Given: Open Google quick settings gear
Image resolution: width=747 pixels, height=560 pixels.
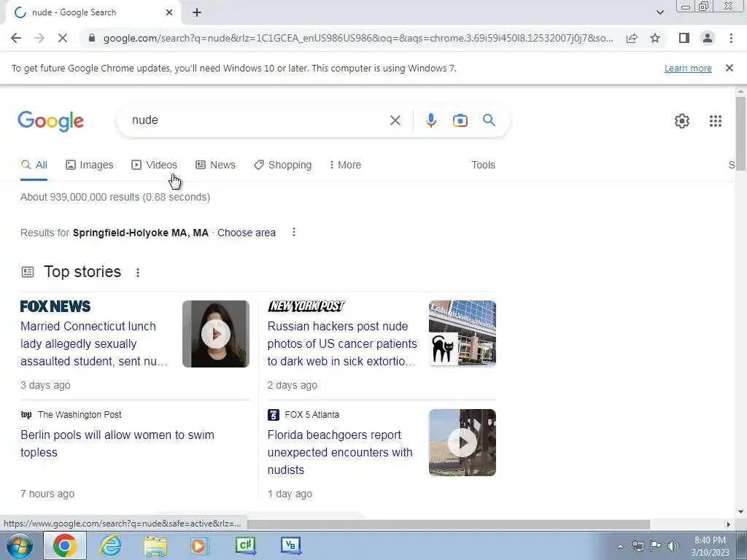Looking at the screenshot, I should pyautogui.click(x=682, y=121).
